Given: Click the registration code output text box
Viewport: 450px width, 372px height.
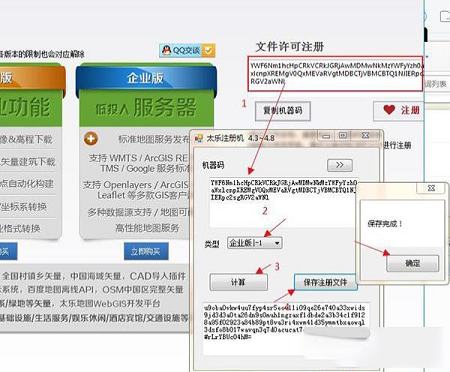Looking at the screenshot, I should [x=286, y=328].
